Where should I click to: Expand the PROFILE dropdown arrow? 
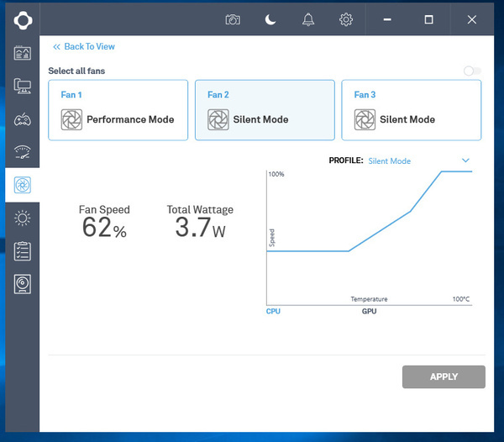465,160
